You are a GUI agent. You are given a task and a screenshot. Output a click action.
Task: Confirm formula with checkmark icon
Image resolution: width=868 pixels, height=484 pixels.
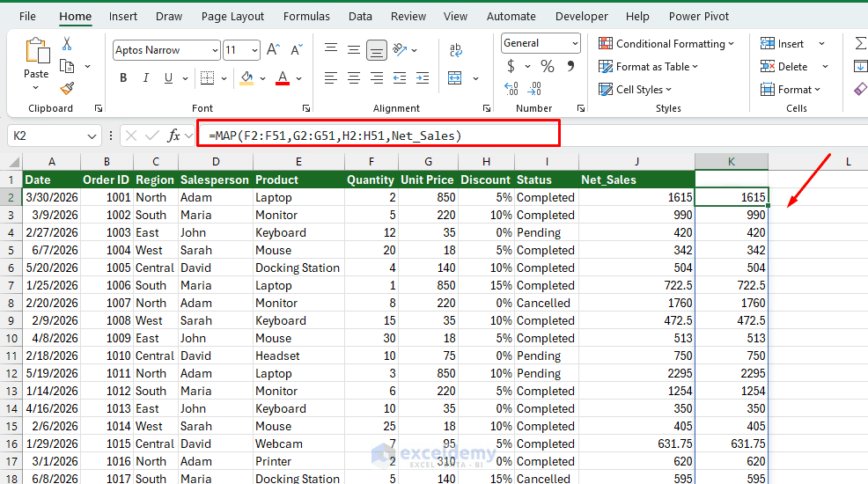pyautogui.click(x=152, y=136)
